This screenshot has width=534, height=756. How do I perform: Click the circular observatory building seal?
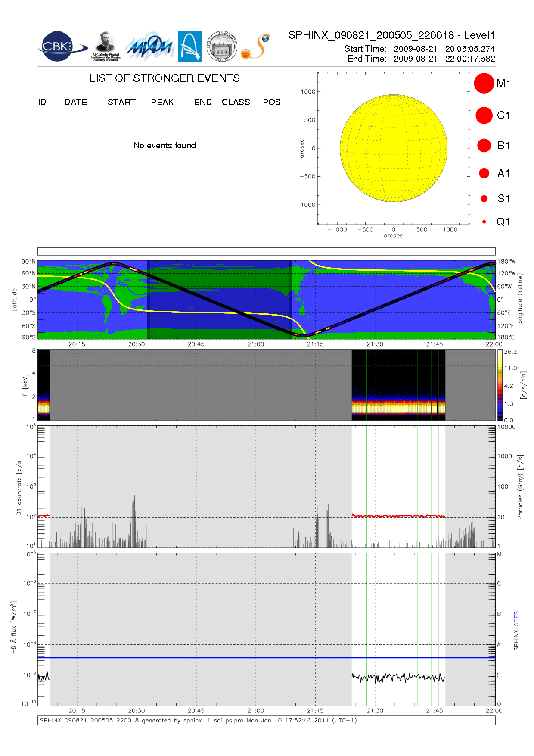222,47
